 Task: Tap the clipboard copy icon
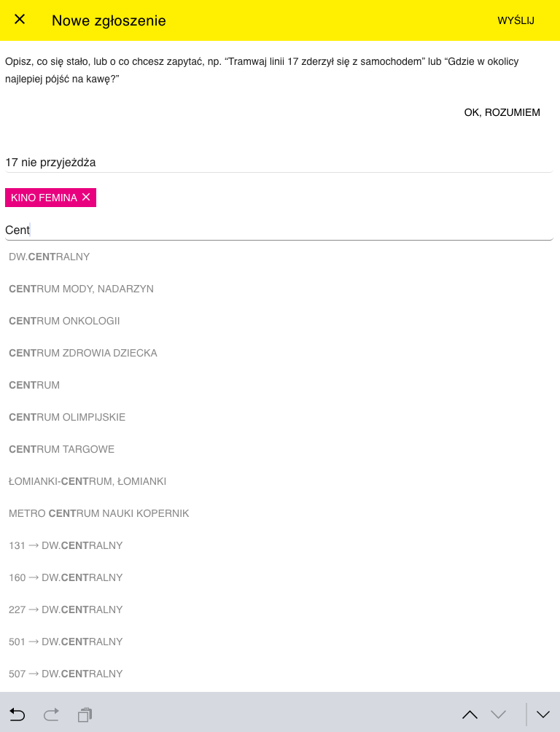click(85, 715)
